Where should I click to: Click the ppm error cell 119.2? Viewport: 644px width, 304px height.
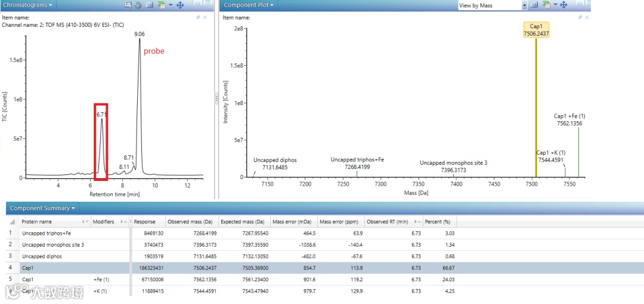pos(357,280)
